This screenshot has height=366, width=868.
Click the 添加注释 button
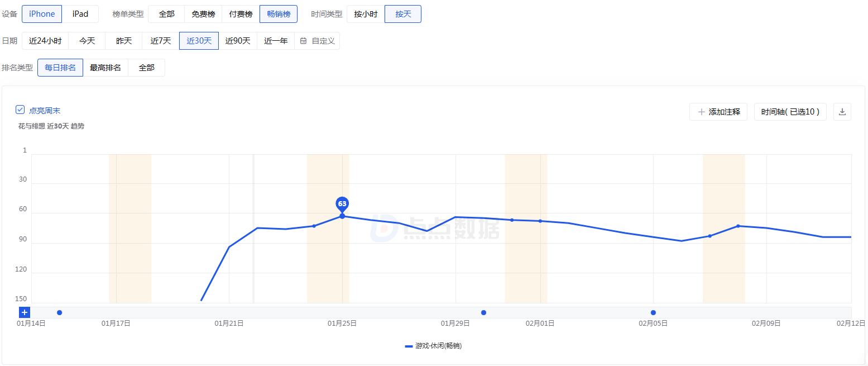point(718,112)
